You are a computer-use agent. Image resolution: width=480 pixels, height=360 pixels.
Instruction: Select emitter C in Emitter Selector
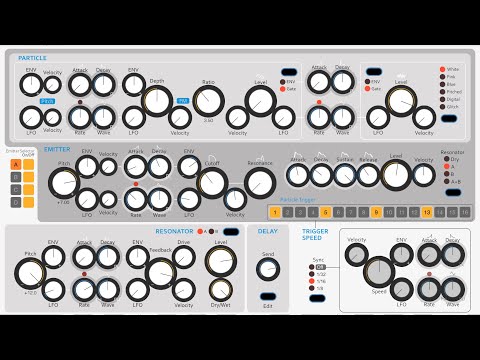click(x=16, y=190)
